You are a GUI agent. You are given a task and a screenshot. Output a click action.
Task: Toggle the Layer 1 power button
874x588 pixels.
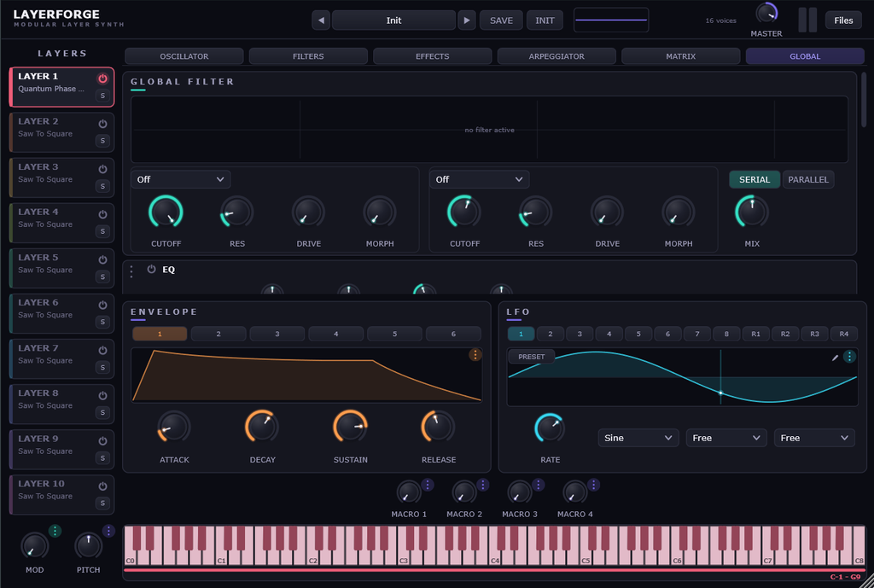102,79
